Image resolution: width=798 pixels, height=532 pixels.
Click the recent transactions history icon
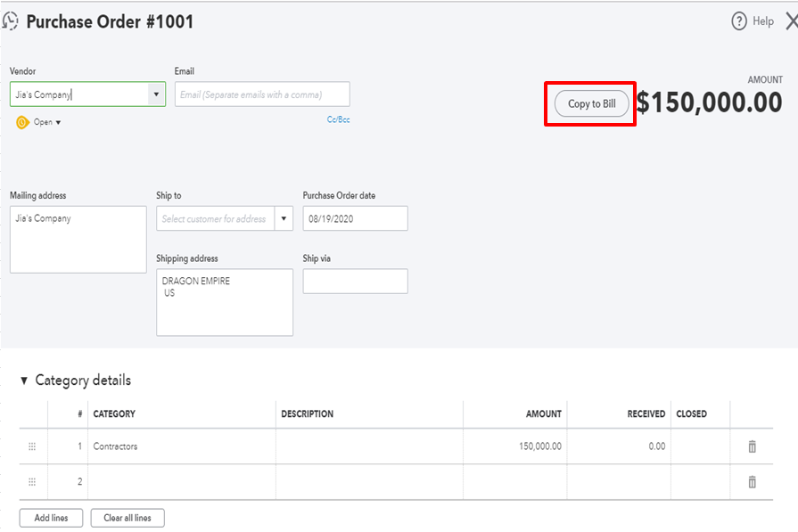pos(11,21)
